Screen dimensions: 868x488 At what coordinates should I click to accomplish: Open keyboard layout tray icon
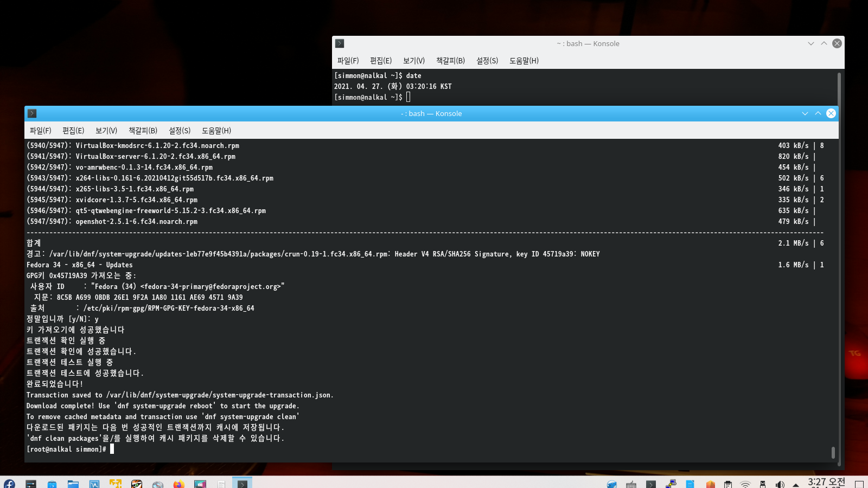[x=631, y=484]
